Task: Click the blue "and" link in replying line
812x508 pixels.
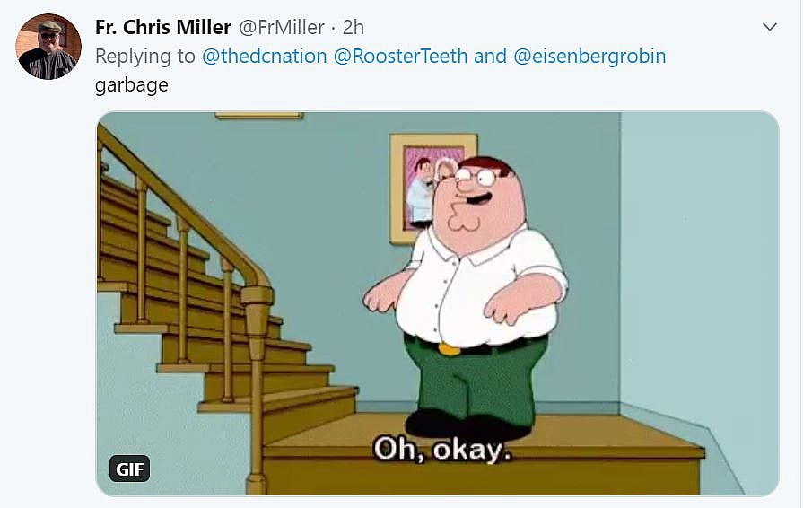Action: [x=490, y=56]
